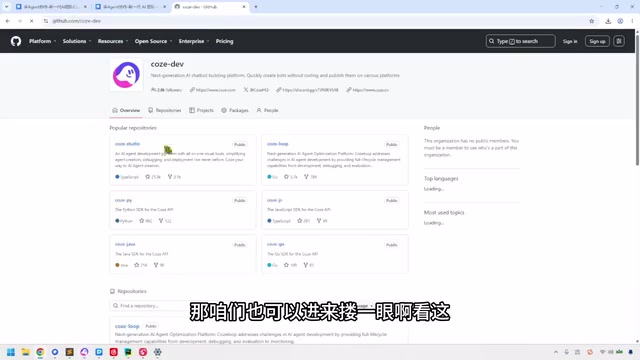Switch to the first browser tab
This screenshot has width=640, height=360.
(51, 7)
